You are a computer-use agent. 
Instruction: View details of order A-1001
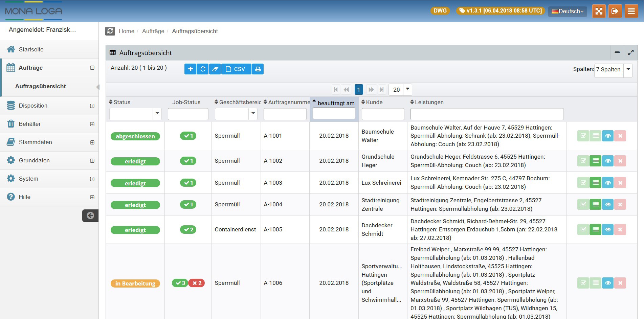(608, 136)
